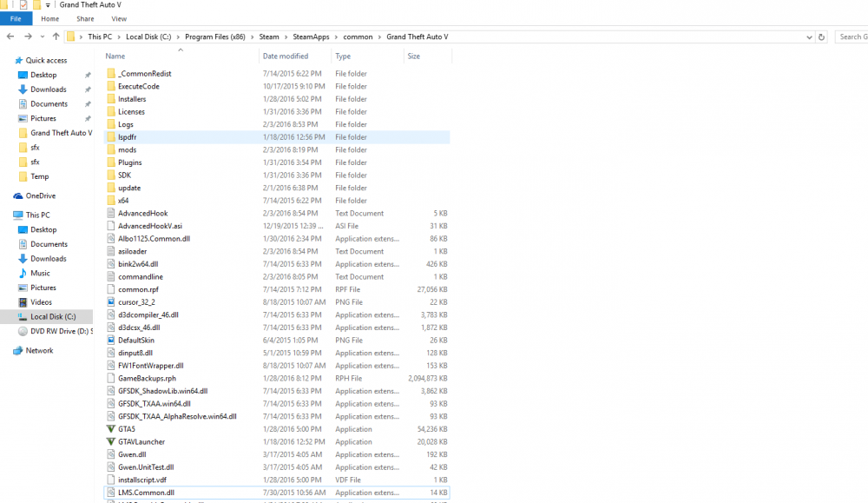The image size is (868, 503).
Task: Select AdvancedHook text document icon
Action: point(111,214)
